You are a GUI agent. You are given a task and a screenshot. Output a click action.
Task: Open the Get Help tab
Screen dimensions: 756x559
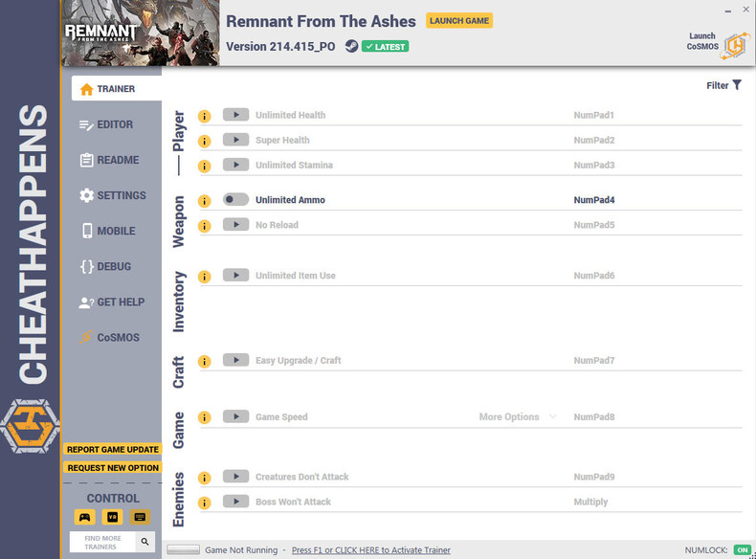(x=112, y=302)
